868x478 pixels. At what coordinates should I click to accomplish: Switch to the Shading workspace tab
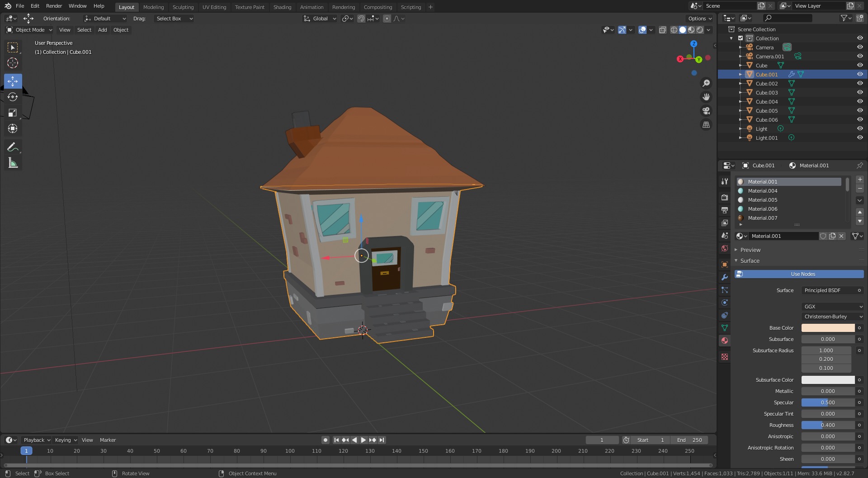[282, 7]
